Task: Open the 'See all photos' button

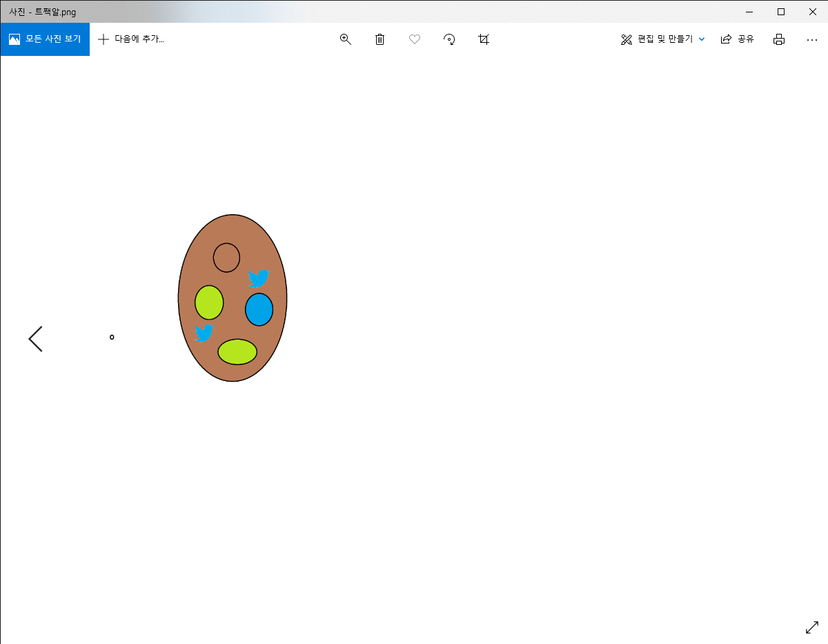Action: [x=45, y=39]
